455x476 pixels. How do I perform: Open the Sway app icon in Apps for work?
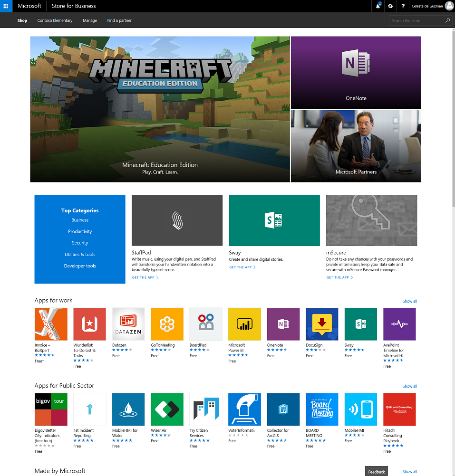click(x=361, y=324)
